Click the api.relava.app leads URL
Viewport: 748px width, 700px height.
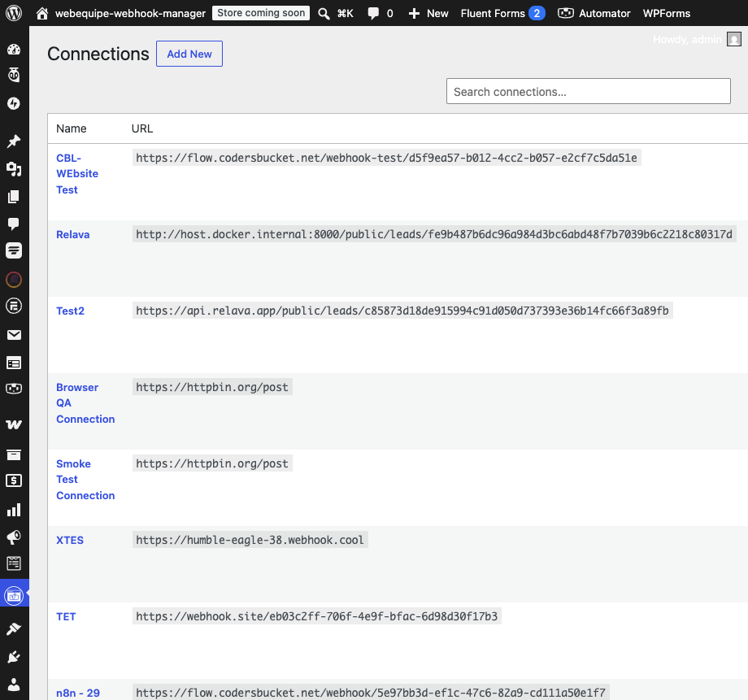click(x=402, y=311)
